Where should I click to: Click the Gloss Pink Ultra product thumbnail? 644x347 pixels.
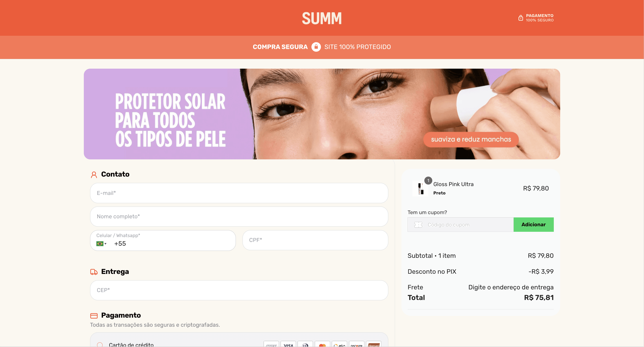tap(420, 189)
